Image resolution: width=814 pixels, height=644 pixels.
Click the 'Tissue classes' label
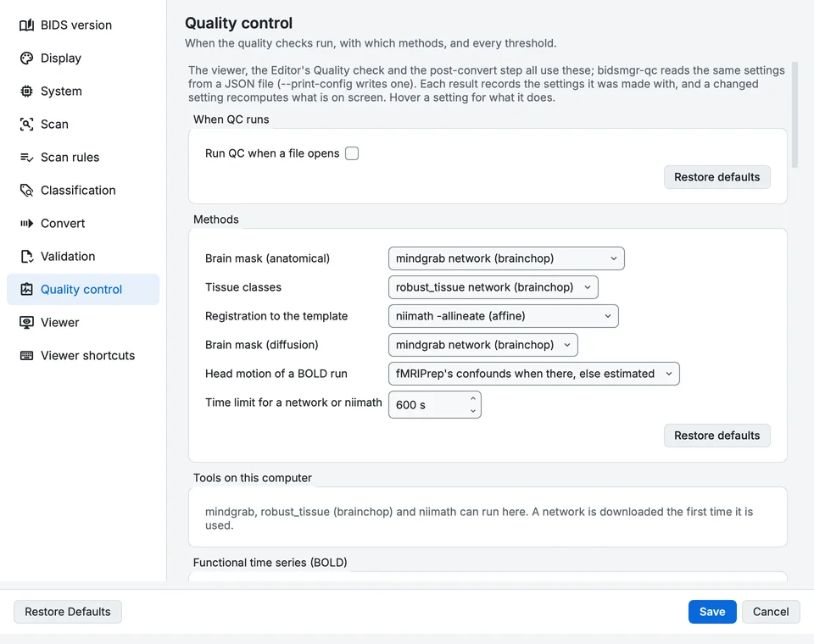(x=243, y=287)
